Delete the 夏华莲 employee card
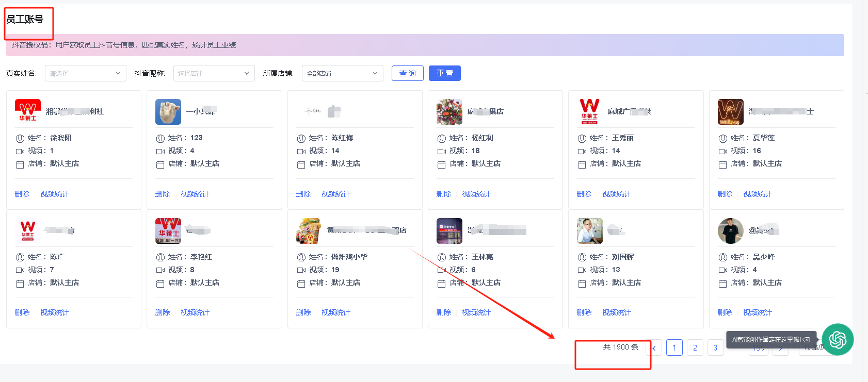 [725, 194]
